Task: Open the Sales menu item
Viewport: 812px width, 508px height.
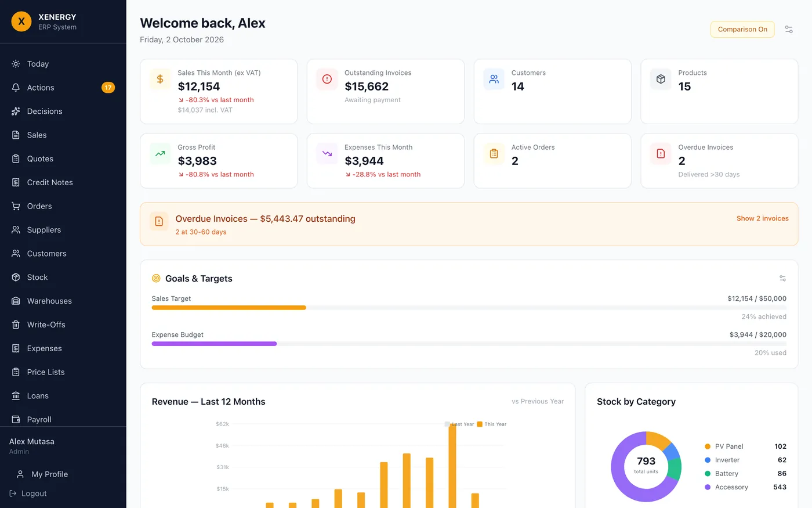Action: (x=63, y=135)
